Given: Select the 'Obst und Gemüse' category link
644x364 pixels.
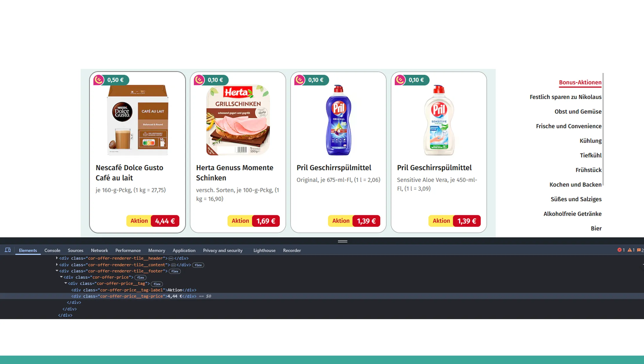Looking at the screenshot, I should point(578,111).
